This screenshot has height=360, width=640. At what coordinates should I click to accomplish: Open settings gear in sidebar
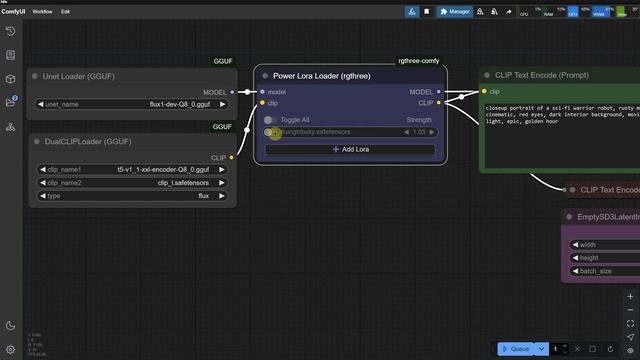click(11, 350)
